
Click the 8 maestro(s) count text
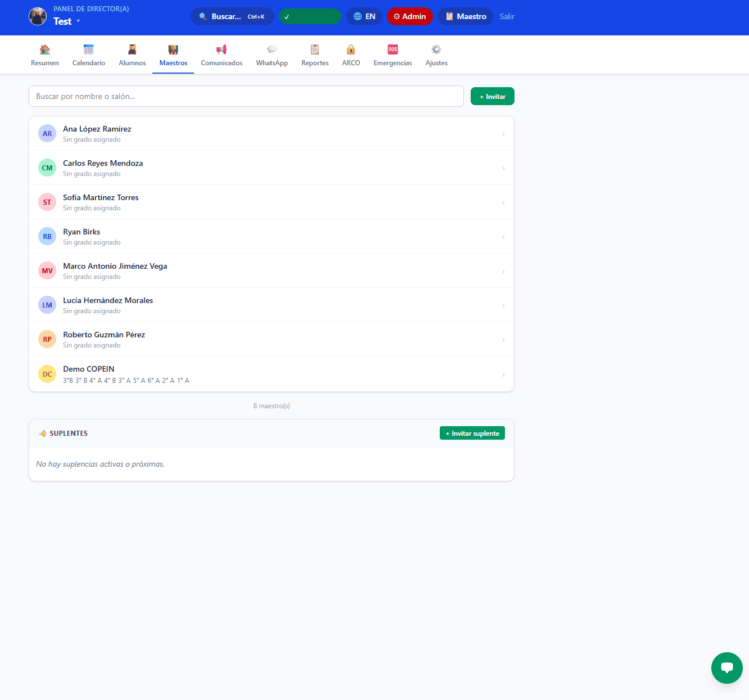(272, 406)
